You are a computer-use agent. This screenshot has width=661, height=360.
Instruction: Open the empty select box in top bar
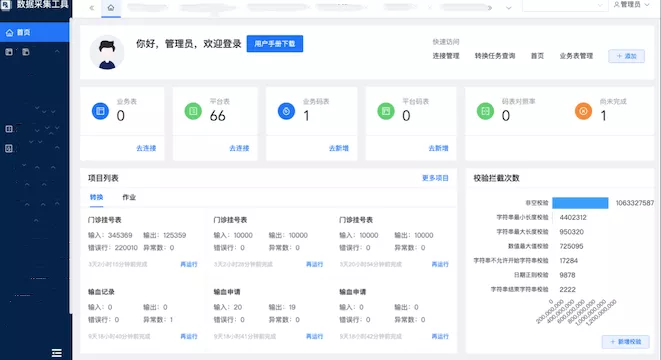pos(564,5)
